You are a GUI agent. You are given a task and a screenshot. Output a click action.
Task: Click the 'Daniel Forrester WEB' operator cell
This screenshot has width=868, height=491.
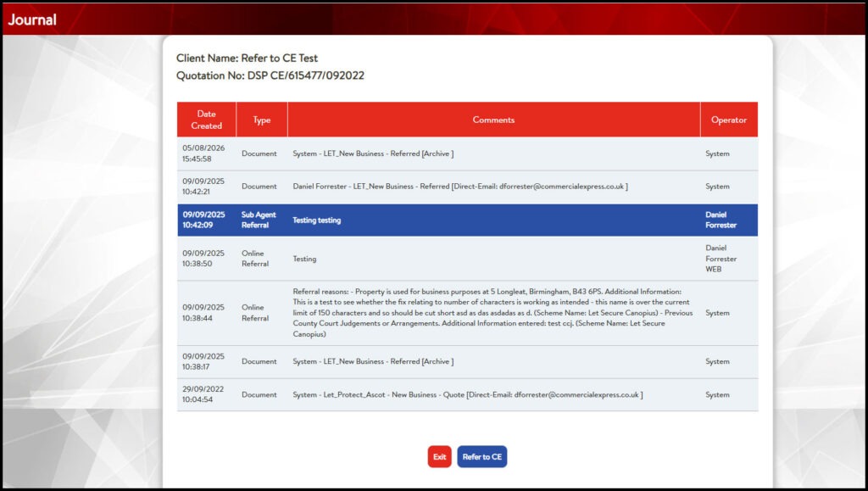(721, 259)
